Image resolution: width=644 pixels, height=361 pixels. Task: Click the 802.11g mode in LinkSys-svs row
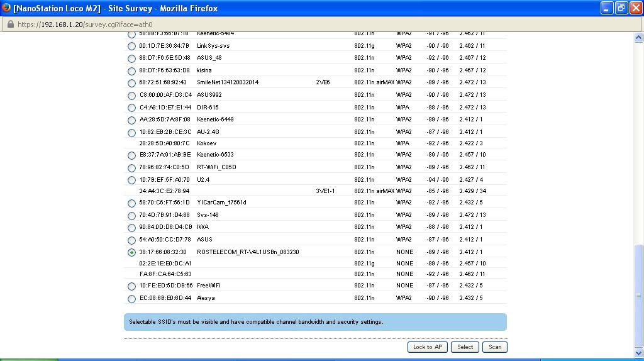coord(364,45)
